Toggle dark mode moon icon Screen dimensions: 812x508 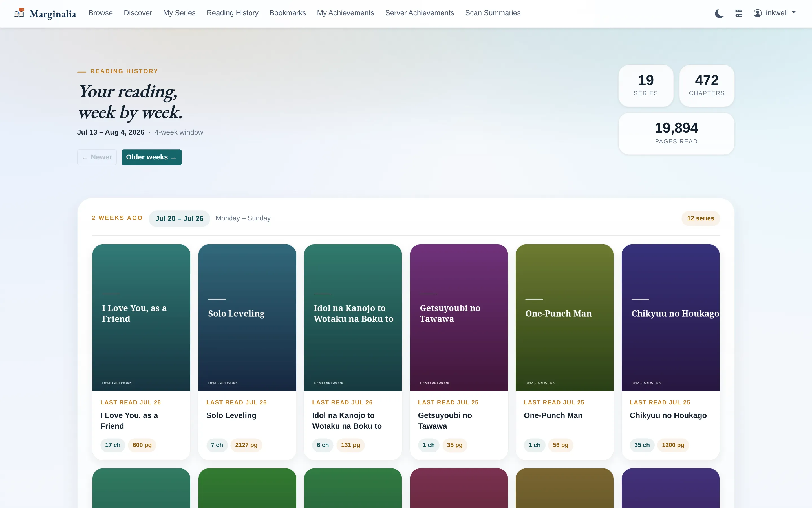click(719, 14)
